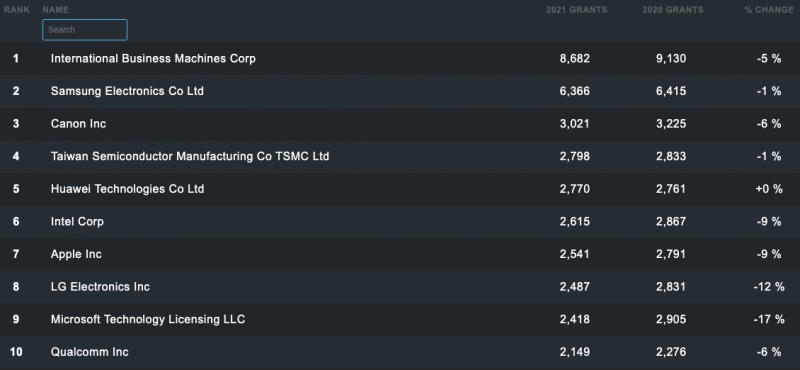The width and height of the screenshot is (800, 370).
Task: Sort by 2021 GRANTS column header
Action: pos(577,10)
